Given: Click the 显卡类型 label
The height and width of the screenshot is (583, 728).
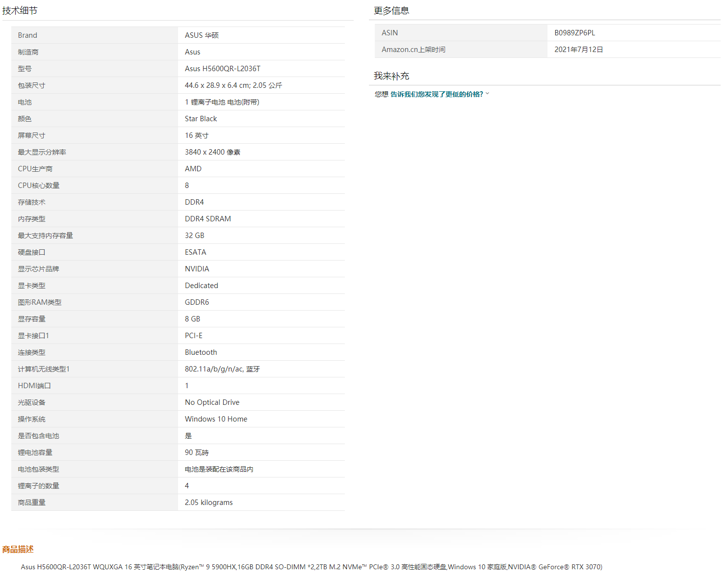Looking at the screenshot, I should pyautogui.click(x=31, y=286).
